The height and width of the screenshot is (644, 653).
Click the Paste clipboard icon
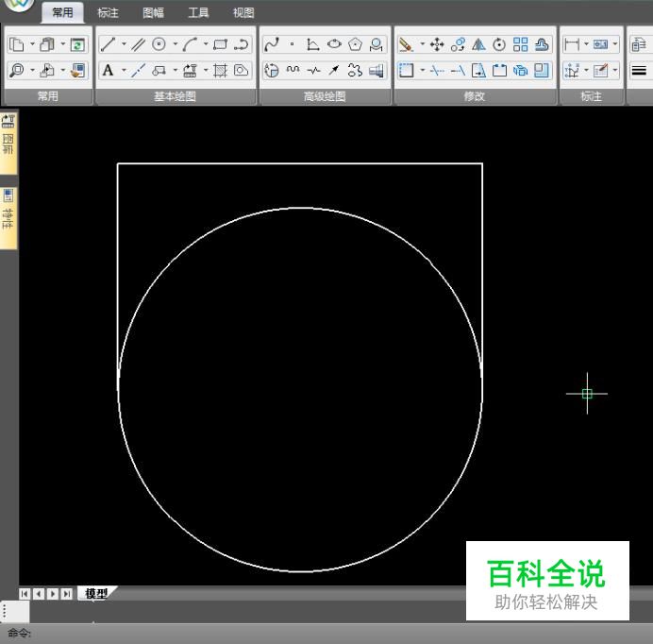tap(47, 44)
